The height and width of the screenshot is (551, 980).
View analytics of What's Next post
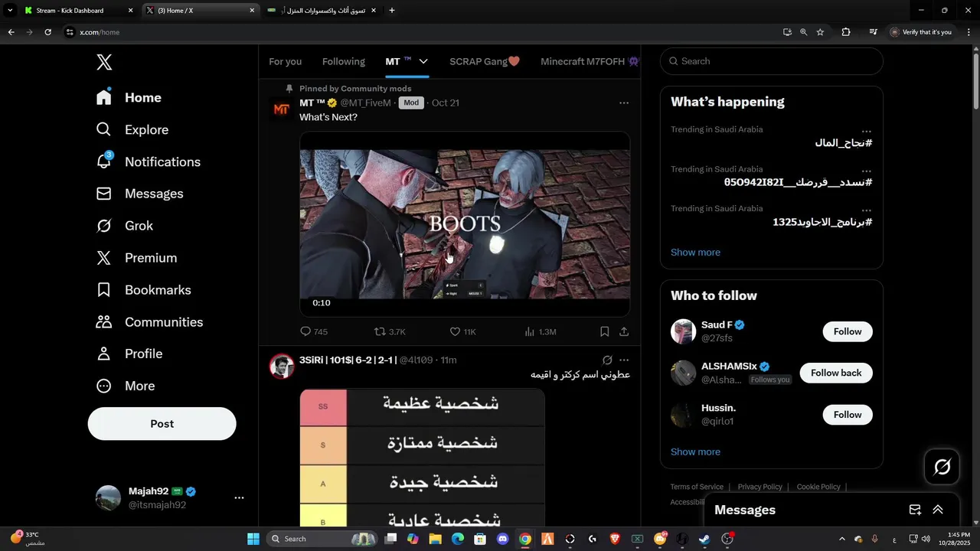pos(540,332)
